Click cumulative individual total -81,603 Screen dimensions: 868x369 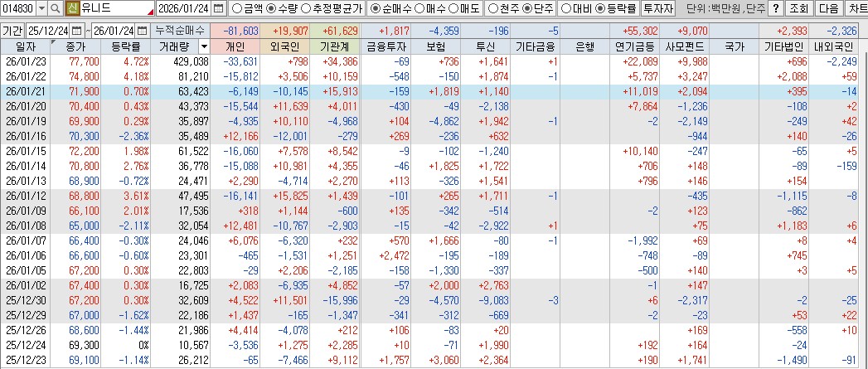235,31
